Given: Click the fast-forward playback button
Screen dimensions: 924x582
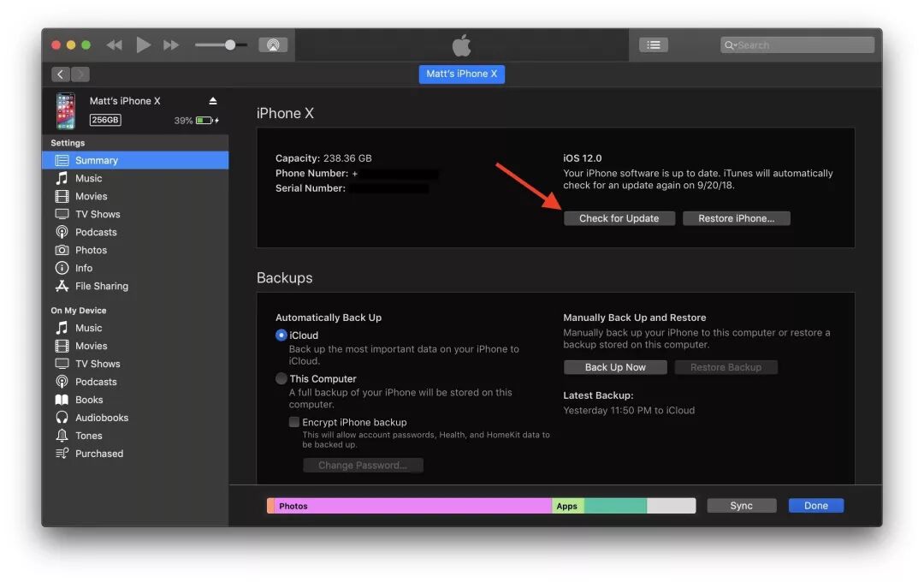Looking at the screenshot, I should (171, 45).
